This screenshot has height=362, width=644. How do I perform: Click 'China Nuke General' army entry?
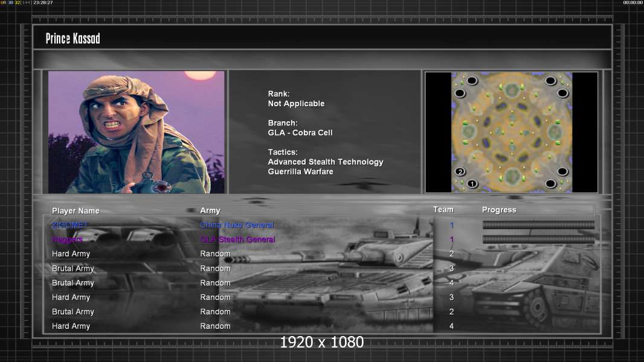coord(237,225)
